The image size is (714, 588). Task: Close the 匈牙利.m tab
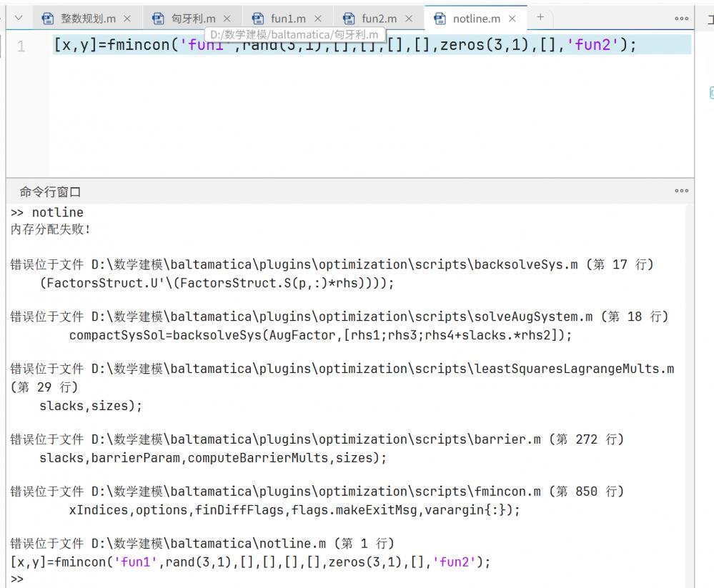pos(227,19)
